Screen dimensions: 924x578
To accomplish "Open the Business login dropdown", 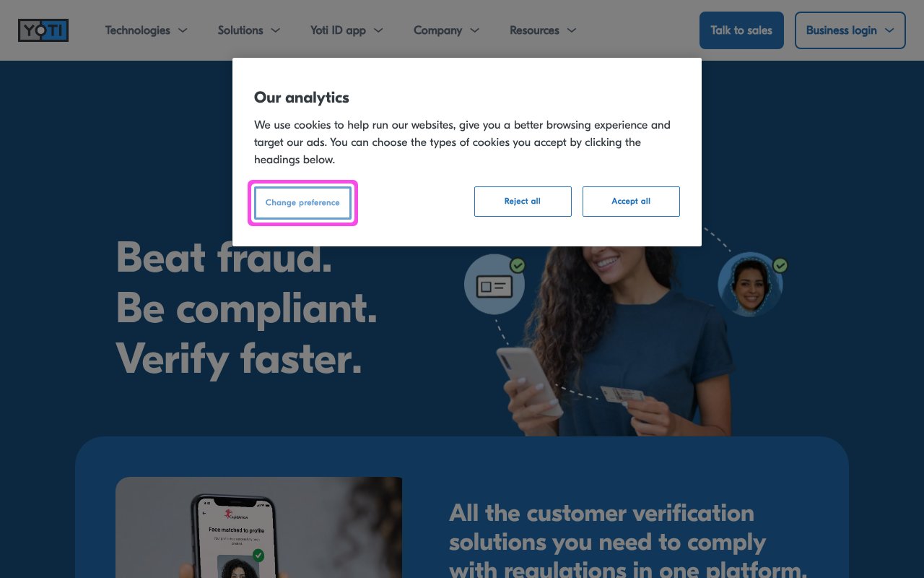I will click(850, 30).
